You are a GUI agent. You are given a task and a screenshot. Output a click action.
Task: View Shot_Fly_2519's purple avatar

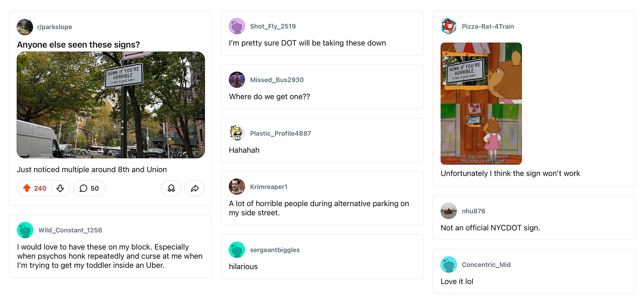237,26
